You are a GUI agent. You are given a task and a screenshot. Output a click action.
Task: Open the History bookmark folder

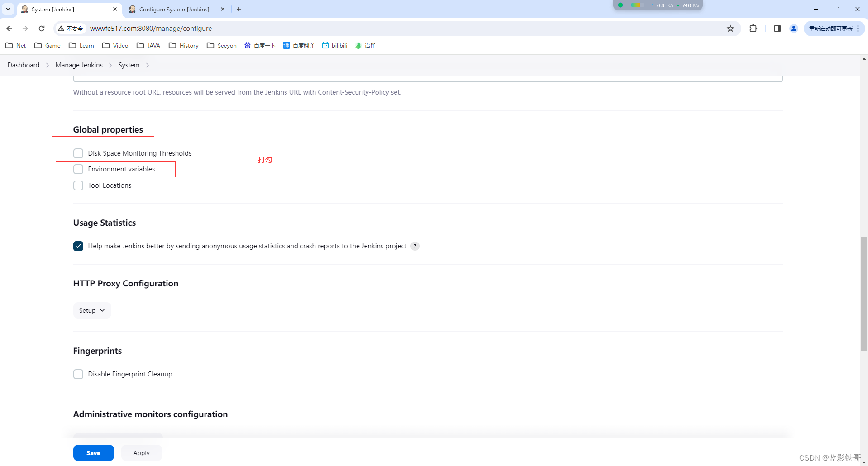[184, 45]
